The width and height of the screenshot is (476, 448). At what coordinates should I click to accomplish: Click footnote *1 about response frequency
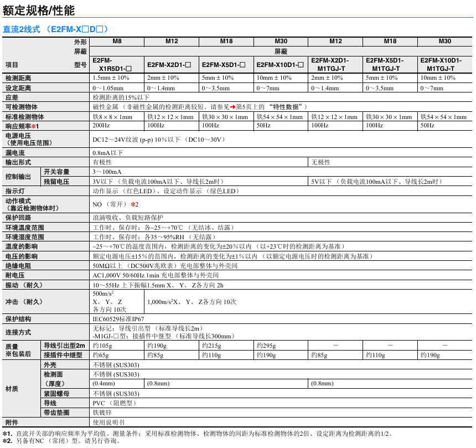(197, 434)
